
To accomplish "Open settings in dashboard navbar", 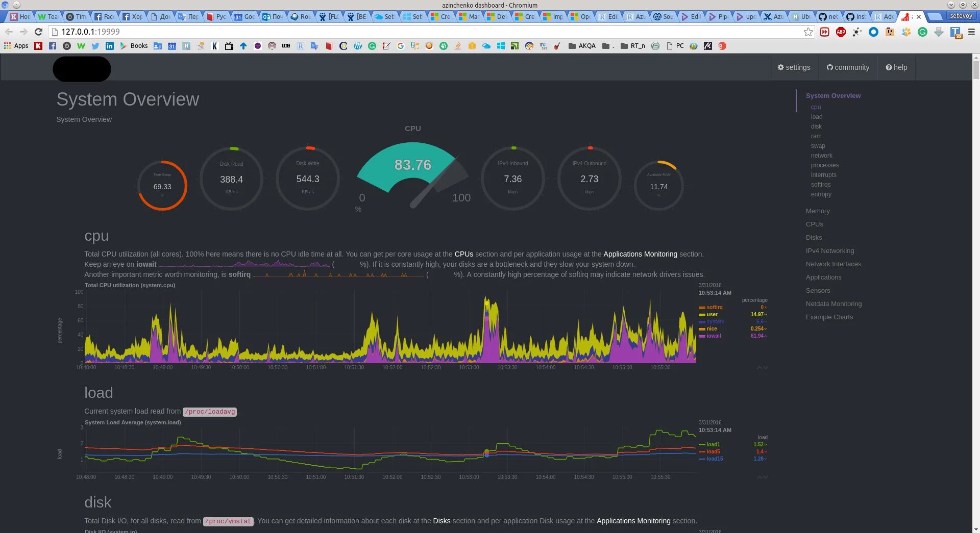I will (794, 67).
